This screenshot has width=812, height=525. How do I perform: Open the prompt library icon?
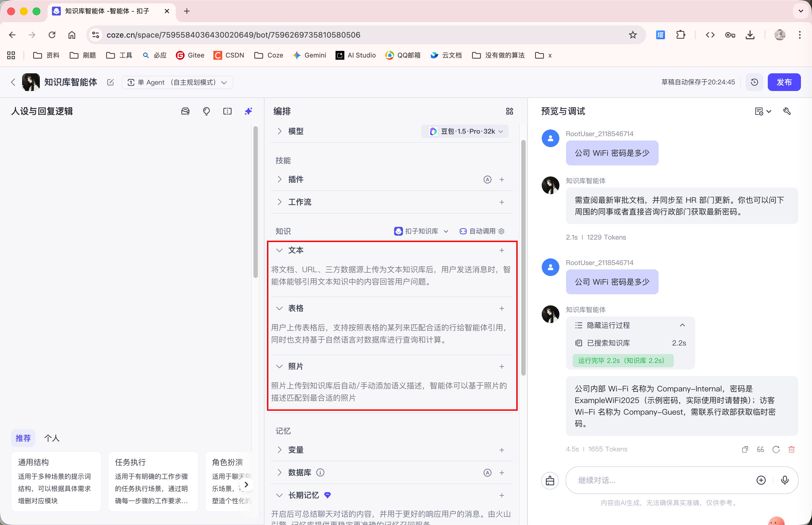185,111
